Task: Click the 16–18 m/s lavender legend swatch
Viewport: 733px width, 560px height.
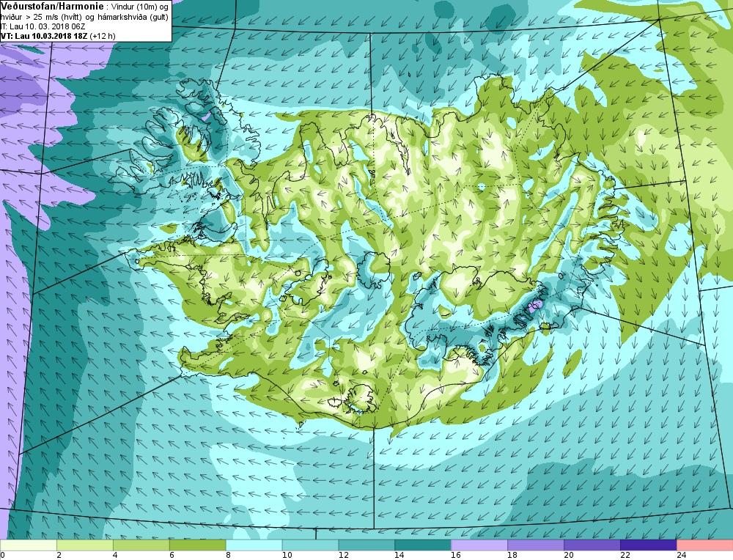Action: click(x=479, y=545)
